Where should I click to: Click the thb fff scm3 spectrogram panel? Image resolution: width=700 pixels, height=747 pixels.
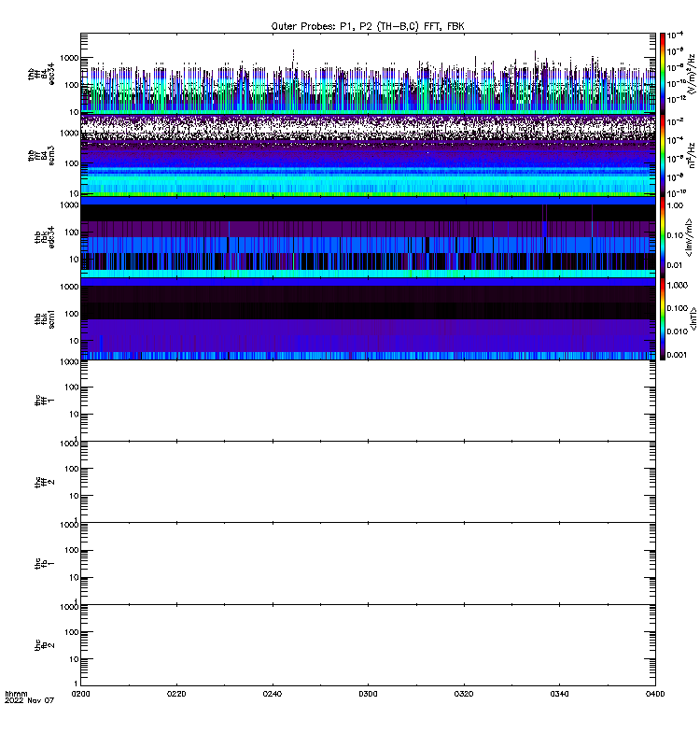[x=368, y=155]
